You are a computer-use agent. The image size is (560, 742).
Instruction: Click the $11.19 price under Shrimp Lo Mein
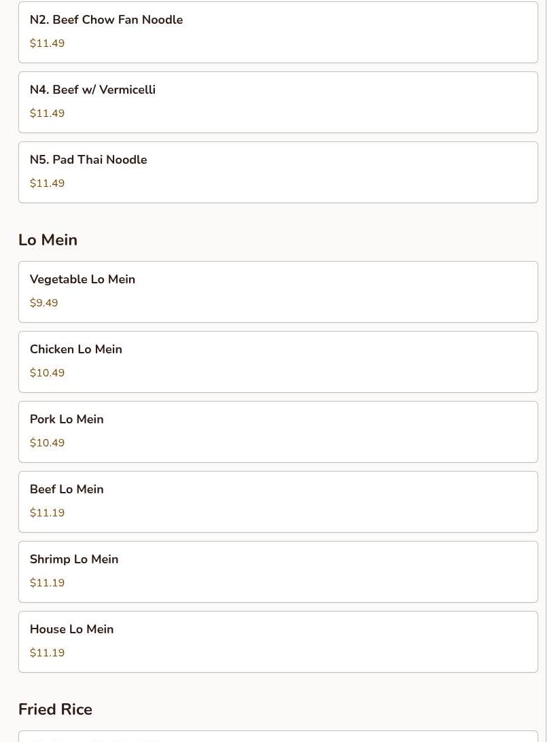click(47, 583)
